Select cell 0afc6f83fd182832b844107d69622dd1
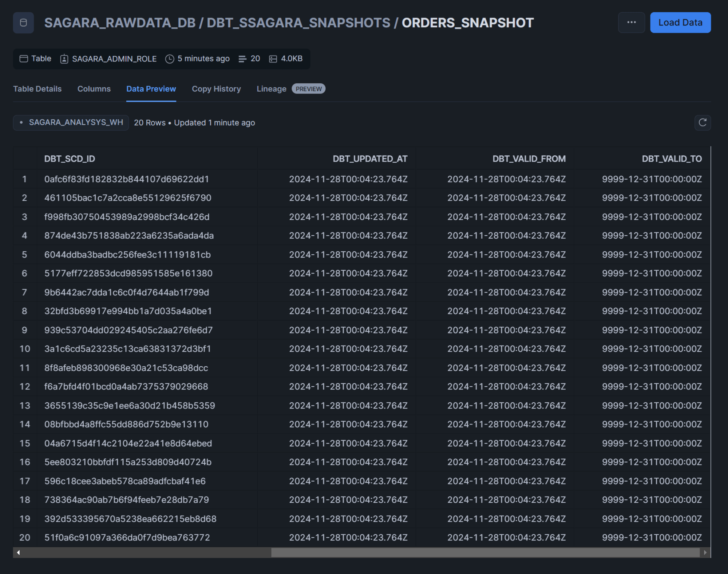Image resolution: width=728 pixels, height=574 pixels. point(147,179)
